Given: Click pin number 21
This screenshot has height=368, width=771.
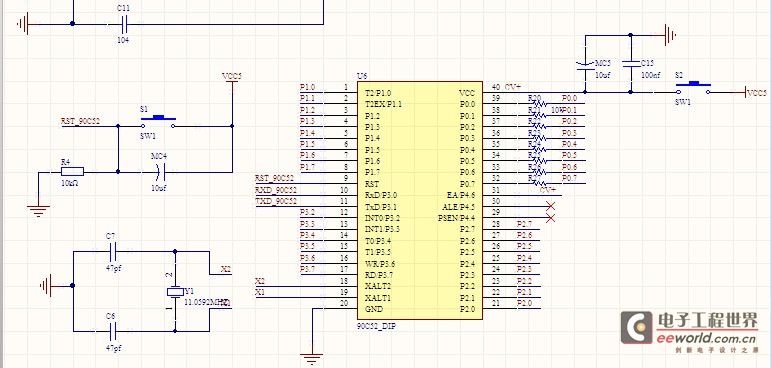Looking at the screenshot, I should pos(496,303).
